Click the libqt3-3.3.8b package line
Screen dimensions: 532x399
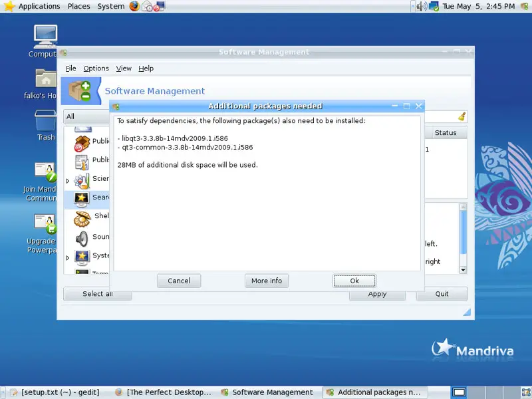pyautogui.click(x=173, y=138)
